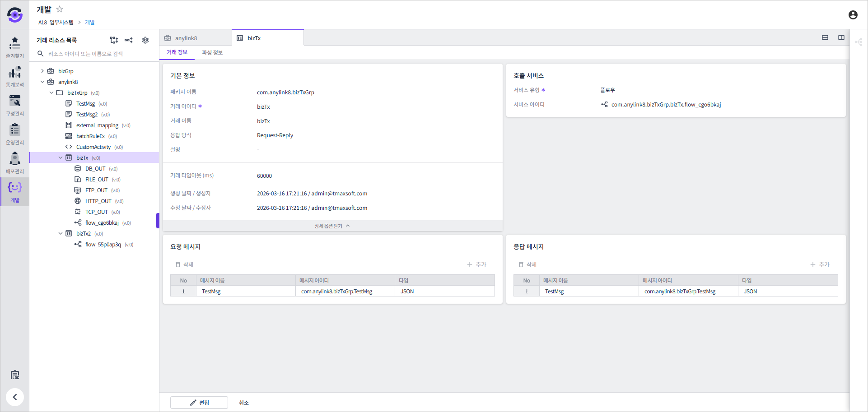Click the search magnifier icon
This screenshot has width=868, height=412.
[41, 54]
